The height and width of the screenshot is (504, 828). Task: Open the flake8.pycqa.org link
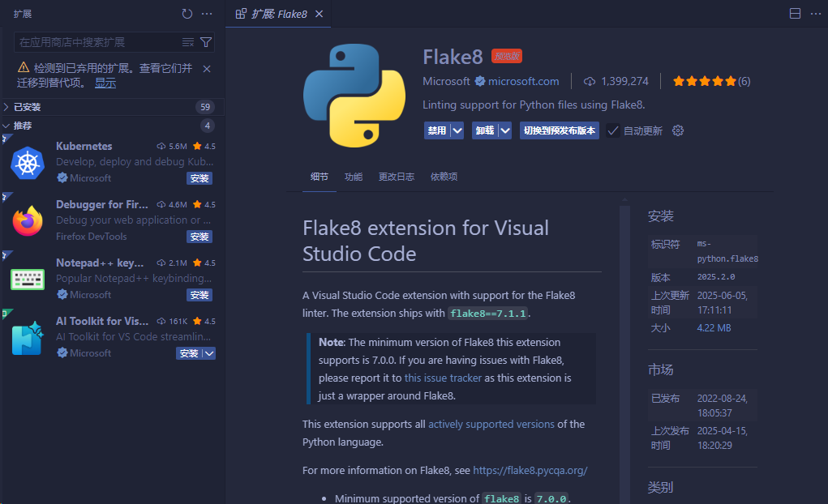pos(530,470)
